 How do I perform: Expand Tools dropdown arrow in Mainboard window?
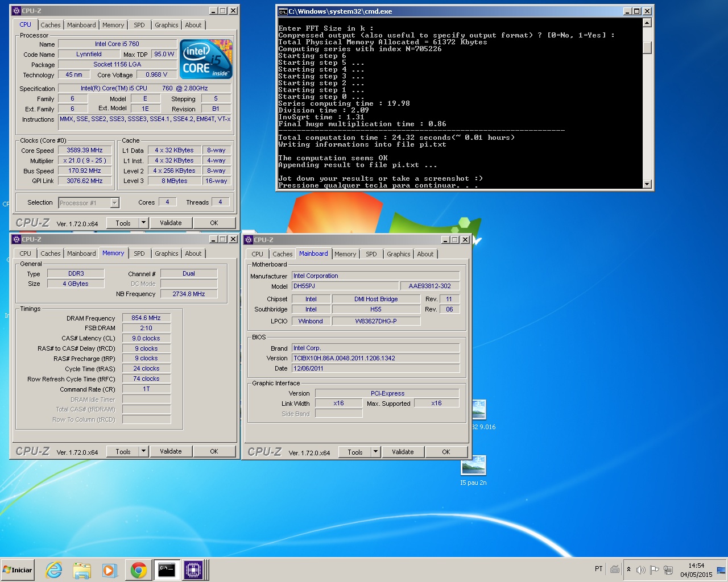[x=376, y=452]
